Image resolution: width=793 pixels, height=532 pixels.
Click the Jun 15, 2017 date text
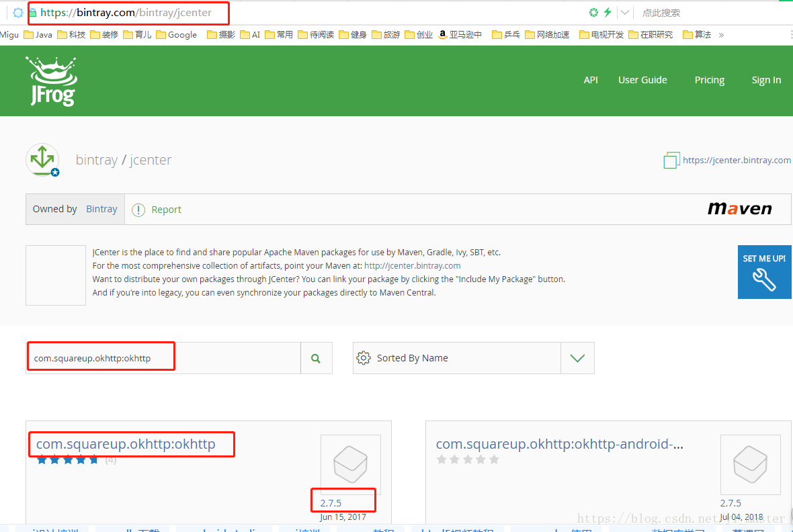[x=343, y=517]
